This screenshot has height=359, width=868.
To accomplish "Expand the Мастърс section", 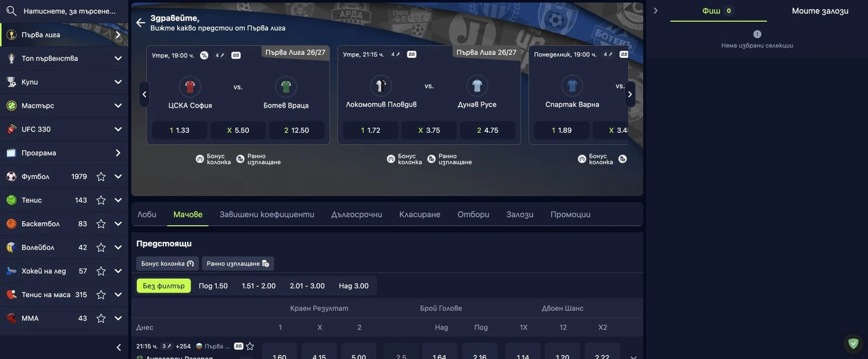I will click(x=118, y=106).
